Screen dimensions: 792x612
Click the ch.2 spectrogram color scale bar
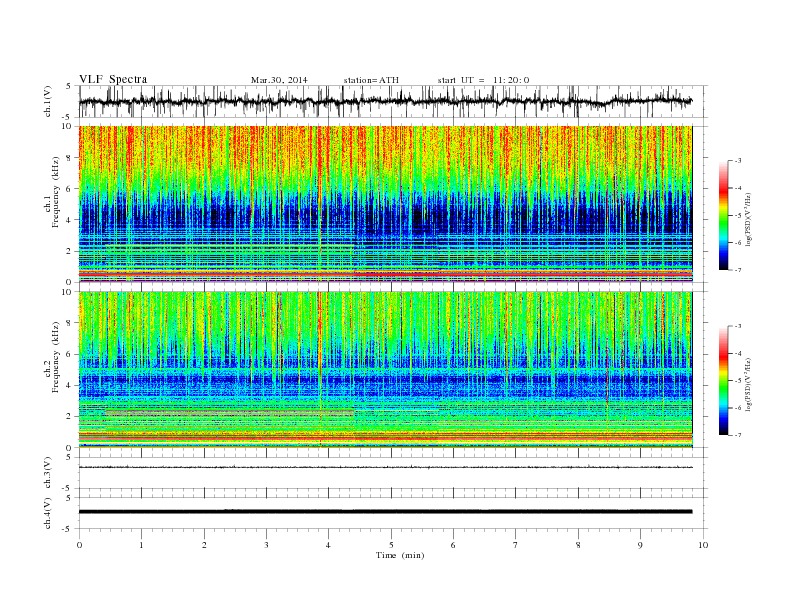723,380
